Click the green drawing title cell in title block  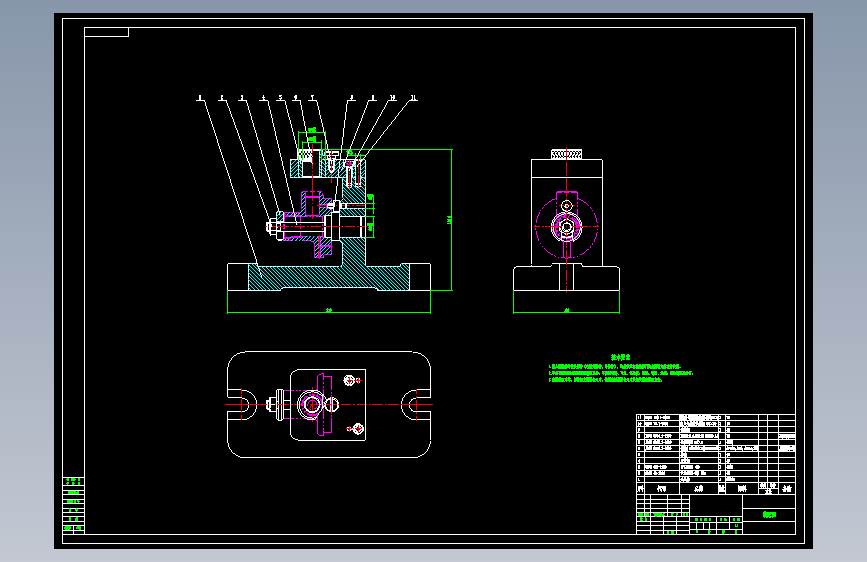click(769, 514)
